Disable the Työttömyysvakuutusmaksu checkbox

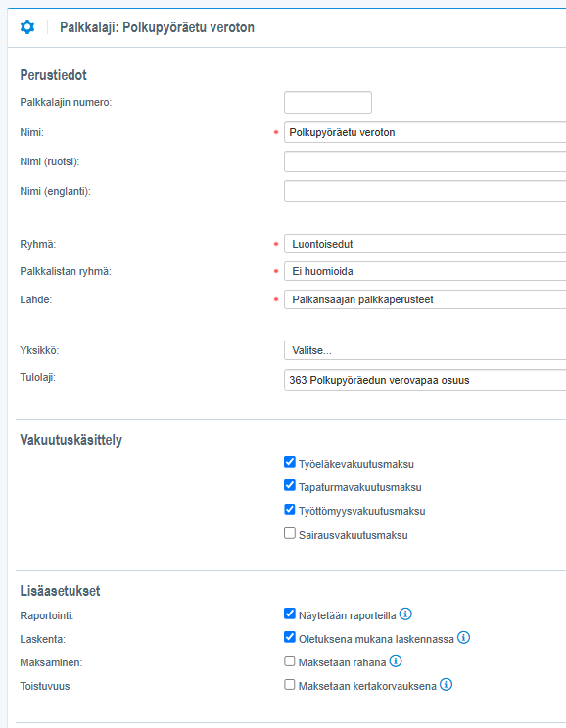pos(290,510)
